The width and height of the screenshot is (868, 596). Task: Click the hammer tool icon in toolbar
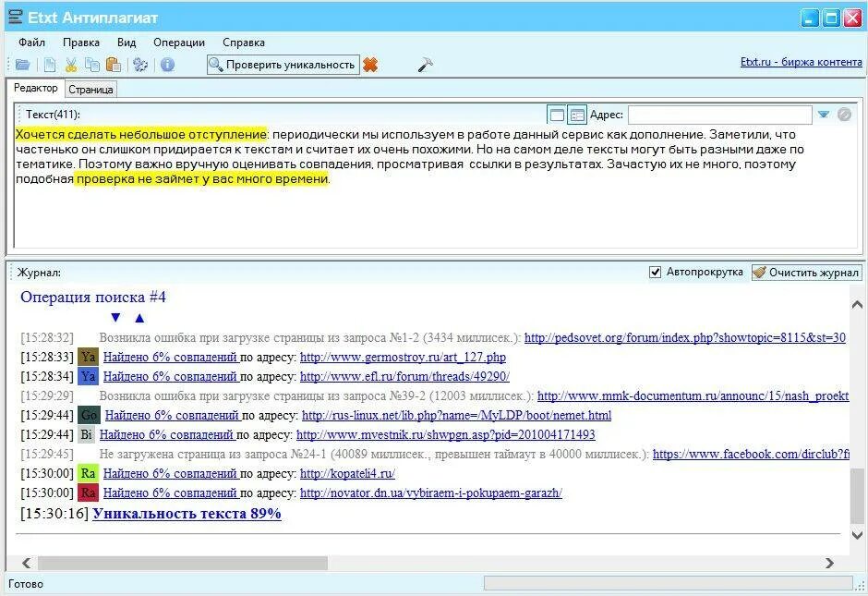tap(425, 65)
